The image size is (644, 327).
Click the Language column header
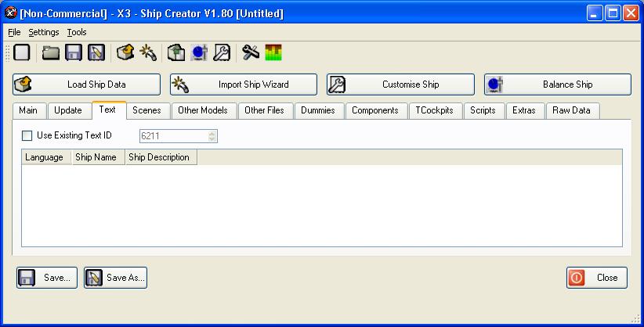(46, 157)
